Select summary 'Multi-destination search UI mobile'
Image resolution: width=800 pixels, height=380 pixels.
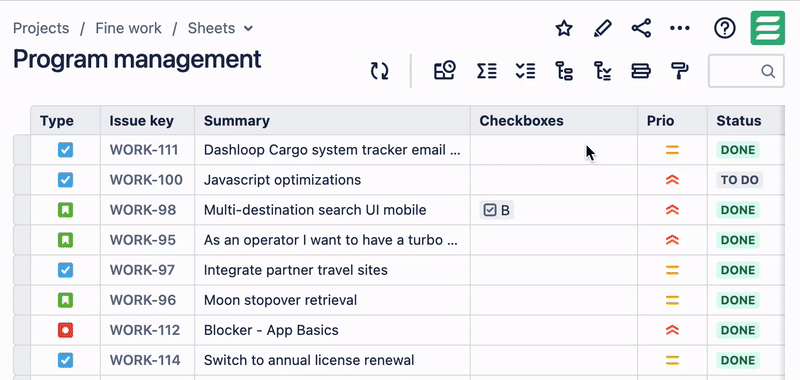(315, 210)
